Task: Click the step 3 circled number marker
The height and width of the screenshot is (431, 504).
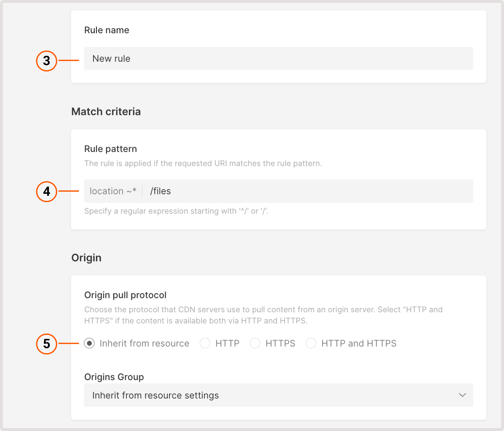Action: 47,61
